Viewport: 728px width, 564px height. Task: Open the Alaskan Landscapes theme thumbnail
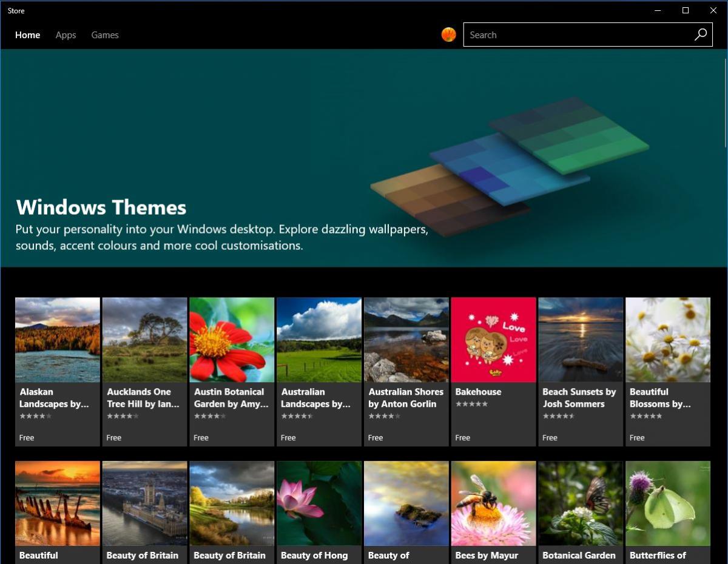(58, 340)
